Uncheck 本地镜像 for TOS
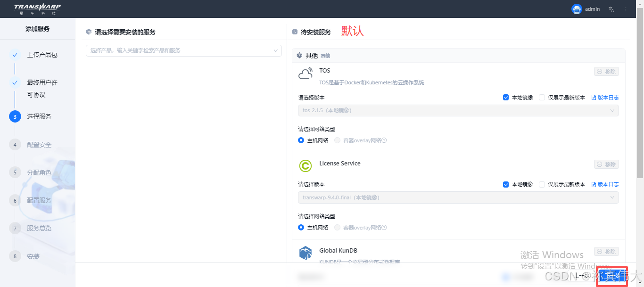Viewport: 644px width, 287px height. coord(506,98)
